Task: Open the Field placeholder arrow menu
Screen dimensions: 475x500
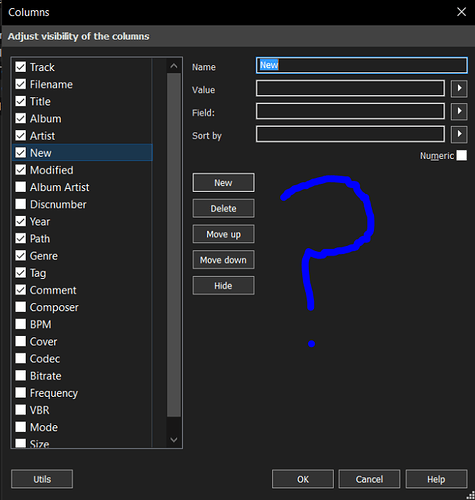Action: pyautogui.click(x=459, y=111)
